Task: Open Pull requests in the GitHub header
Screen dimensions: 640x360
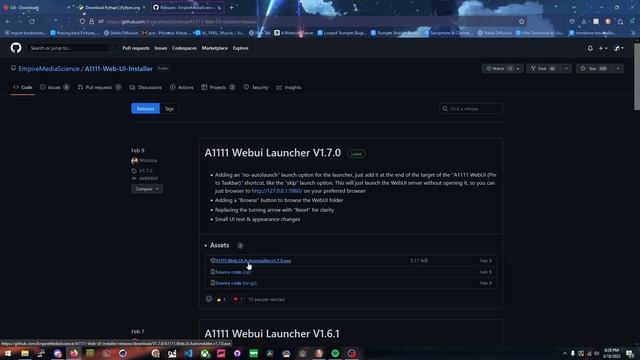Action: tap(136, 48)
